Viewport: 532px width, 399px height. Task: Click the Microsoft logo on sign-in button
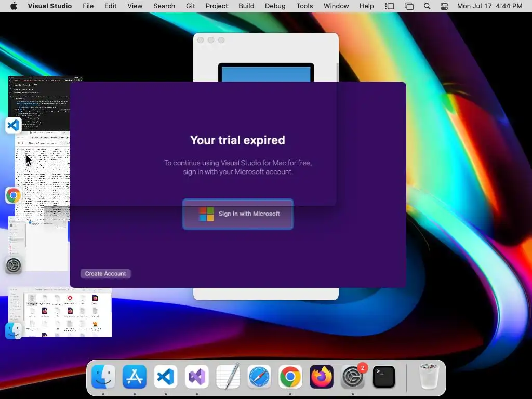click(x=206, y=214)
